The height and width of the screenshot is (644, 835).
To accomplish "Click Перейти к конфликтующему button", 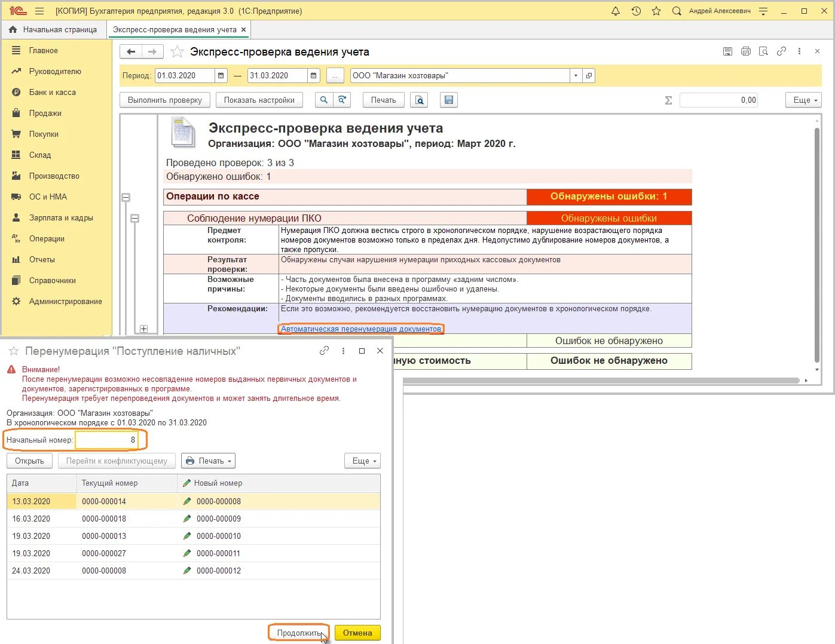I will [x=117, y=461].
